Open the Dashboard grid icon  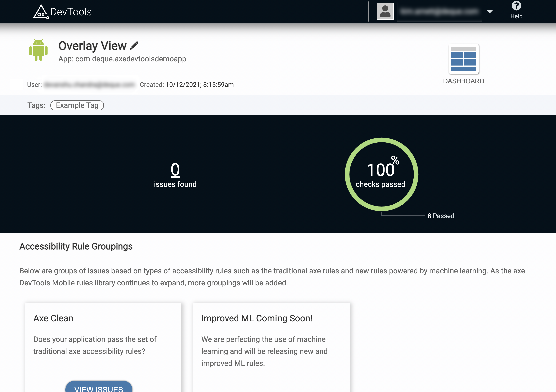(x=463, y=59)
